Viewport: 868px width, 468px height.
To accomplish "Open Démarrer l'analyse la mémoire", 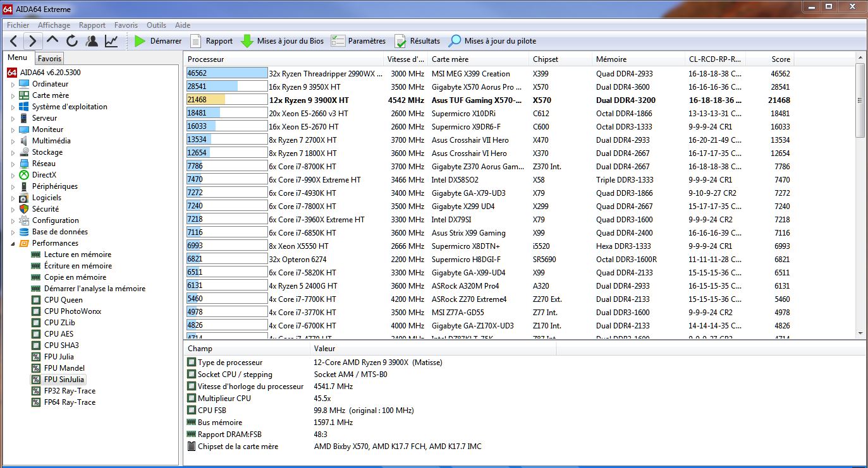I will [x=95, y=289].
